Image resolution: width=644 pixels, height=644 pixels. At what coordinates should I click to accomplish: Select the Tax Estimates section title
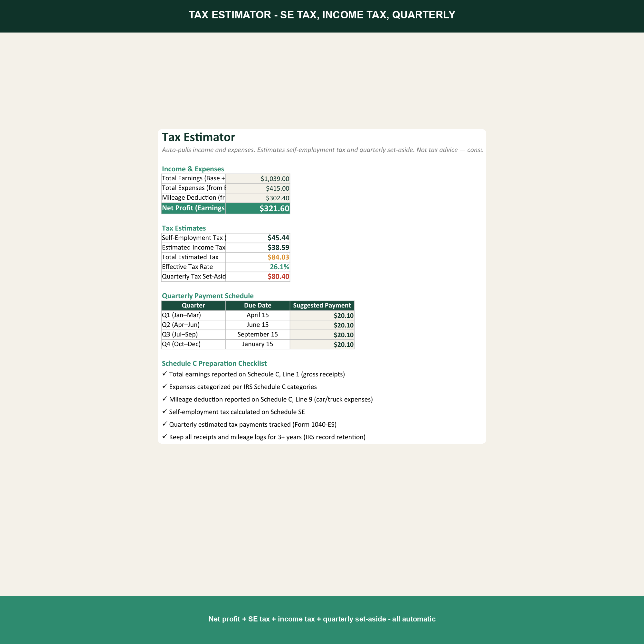184,228
